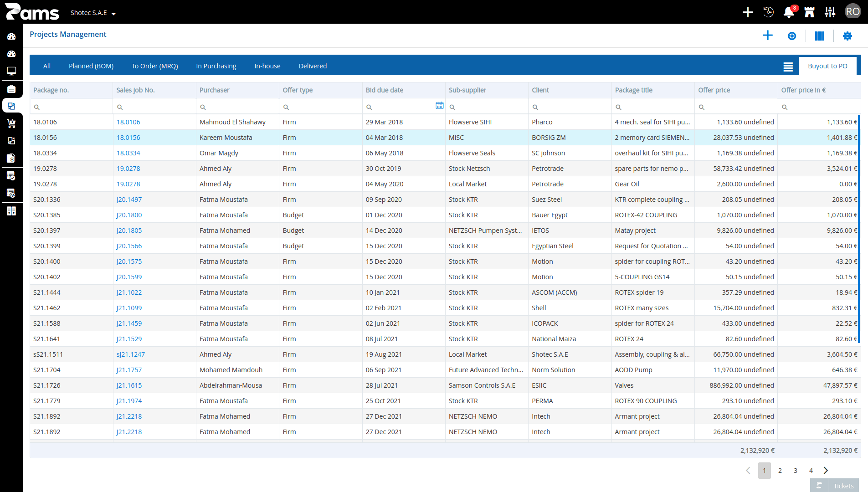
Task: Go to the next page arrow
Action: pos(826,471)
